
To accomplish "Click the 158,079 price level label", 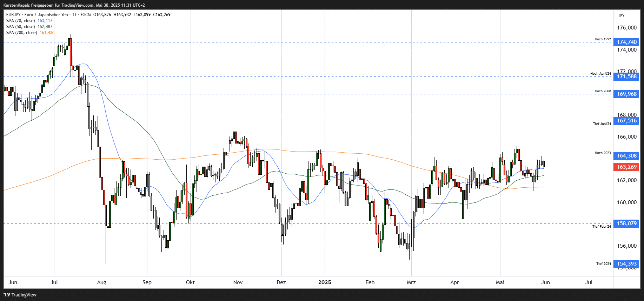I will click(x=626, y=223).
